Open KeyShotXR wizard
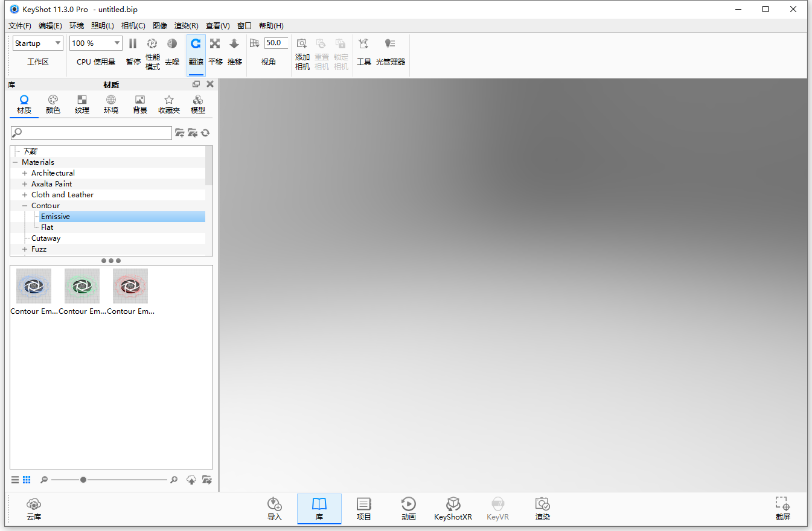812x531 pixels. click(453, 509)
